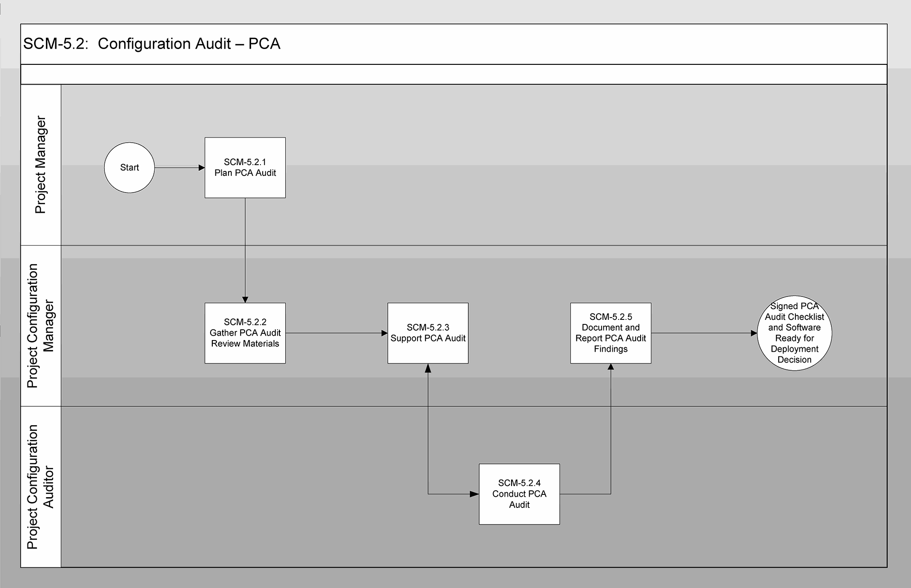Select the arrow from SCM-5.2.5 to end circle
The width and height of the screenshot is (911, 588).
point(704,333)
